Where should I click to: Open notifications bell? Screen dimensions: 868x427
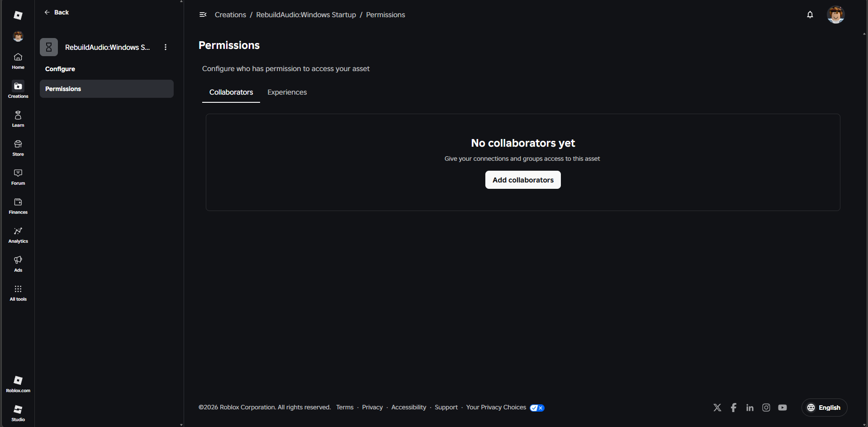(810, 15)
